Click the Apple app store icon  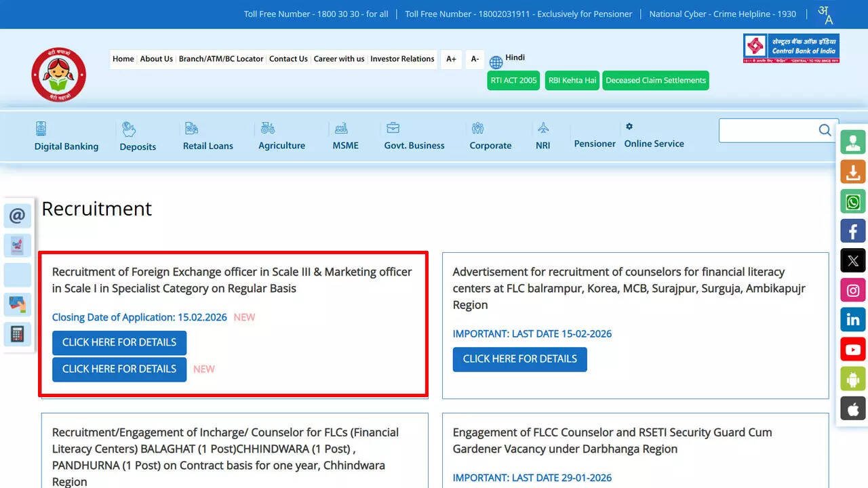pyautogui.click(x=852, y=409)
